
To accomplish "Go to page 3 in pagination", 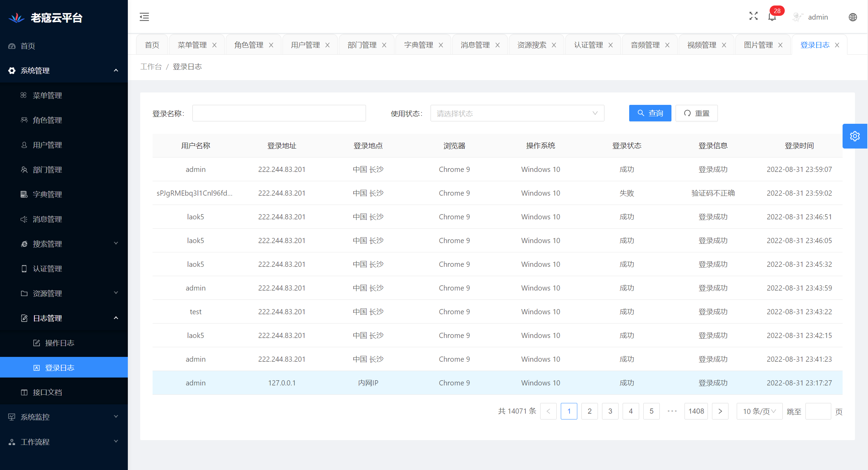I will 610,411.
